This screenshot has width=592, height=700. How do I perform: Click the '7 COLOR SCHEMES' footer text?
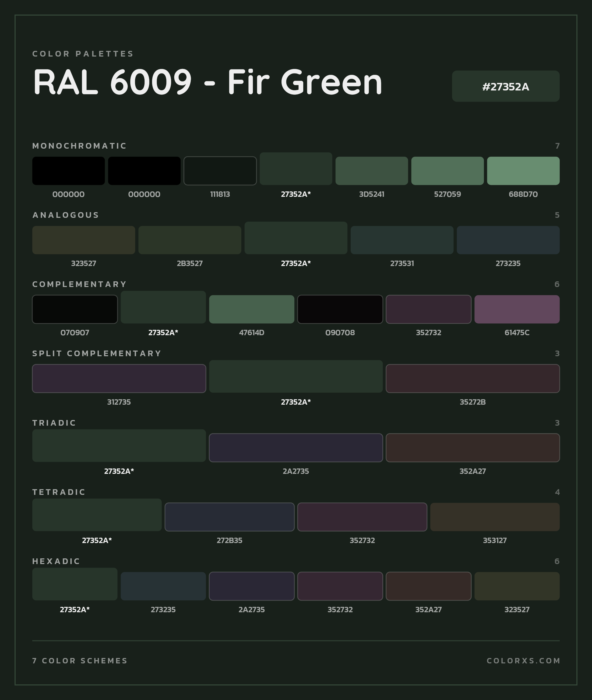[80, 661]
